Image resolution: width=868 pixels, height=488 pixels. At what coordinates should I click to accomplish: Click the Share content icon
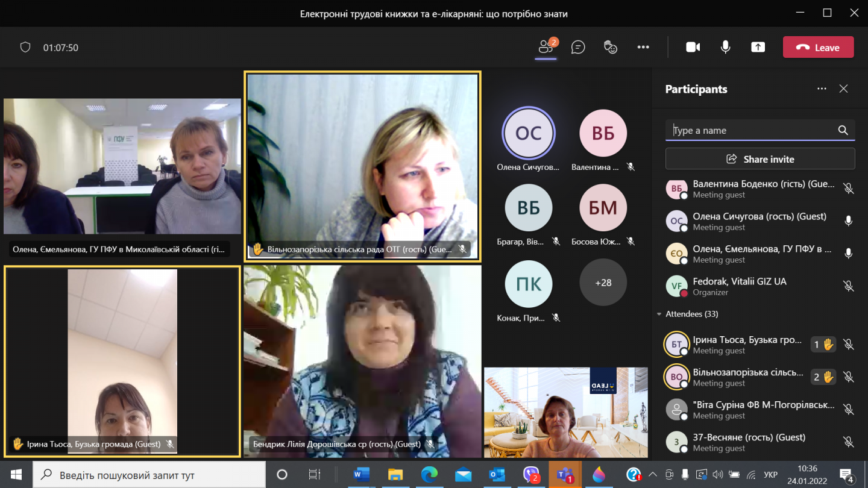(x=758, y=47)
